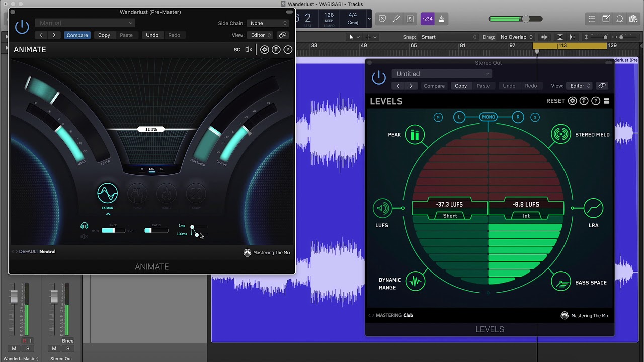Click the waveform zoom icon in Tracks
This screenshot has height=362, width=644.
(x=545, y=37)
